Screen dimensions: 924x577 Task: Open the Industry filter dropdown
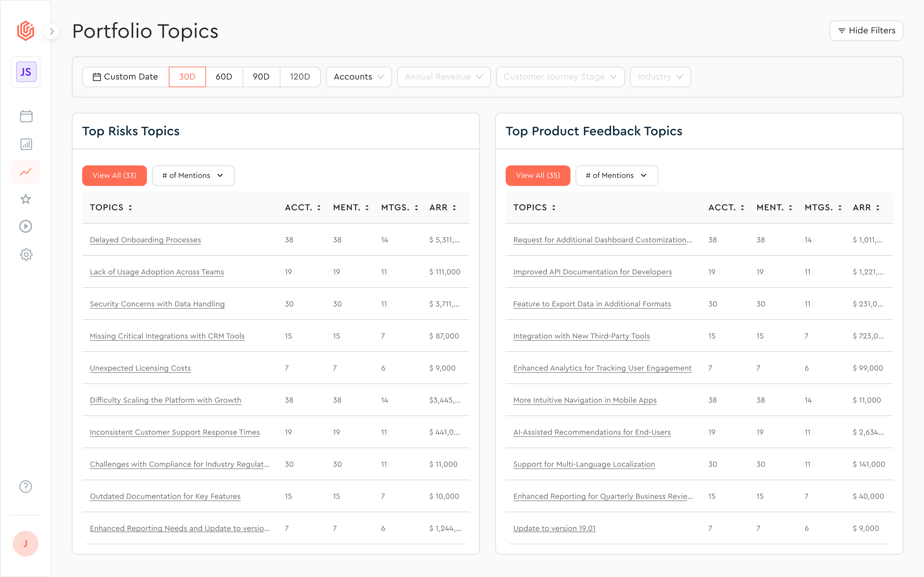point(660,77)
